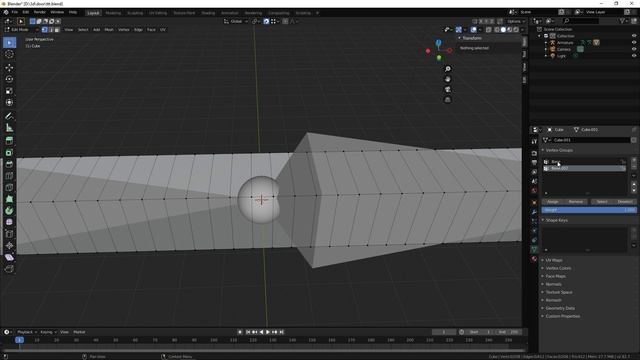This screenshot has width=640, height=360.
Task: Hide the Armature in outliner
Action: pos(634,42)
